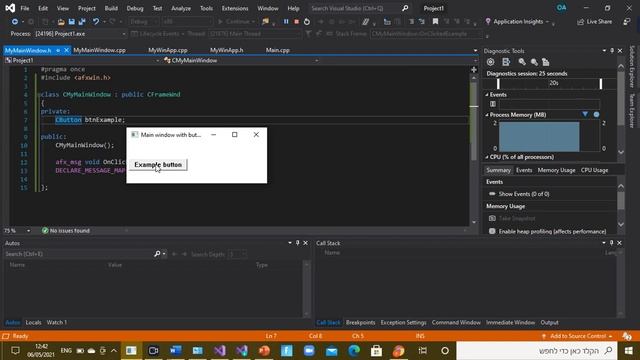
Task: Open the editor zoom 75% dropdown
Action: pos(28,231)
